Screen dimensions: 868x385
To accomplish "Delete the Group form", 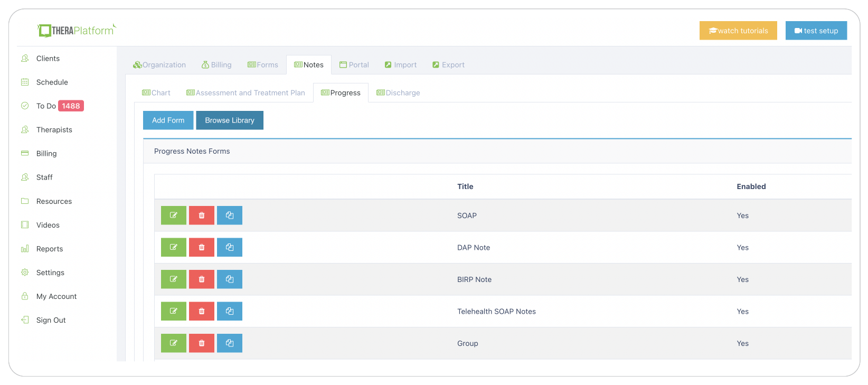I will tap(202, 343).
